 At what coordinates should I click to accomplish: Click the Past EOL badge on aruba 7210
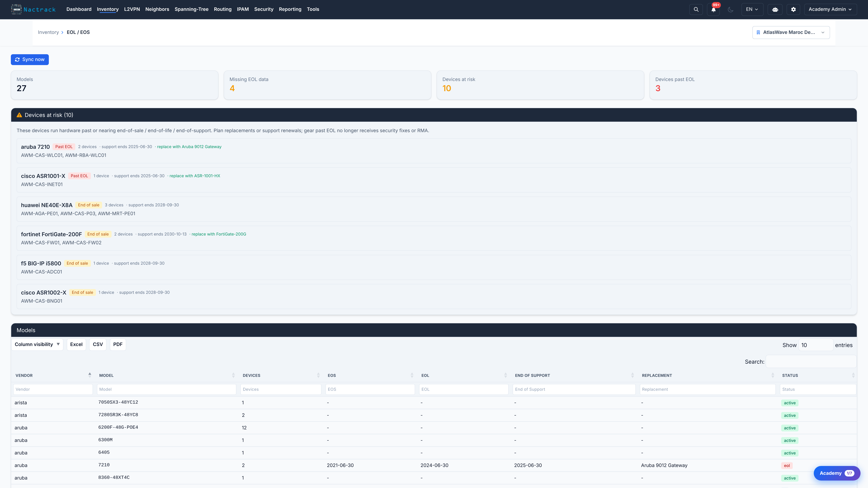pyautogui.click(x=64, y=147)
